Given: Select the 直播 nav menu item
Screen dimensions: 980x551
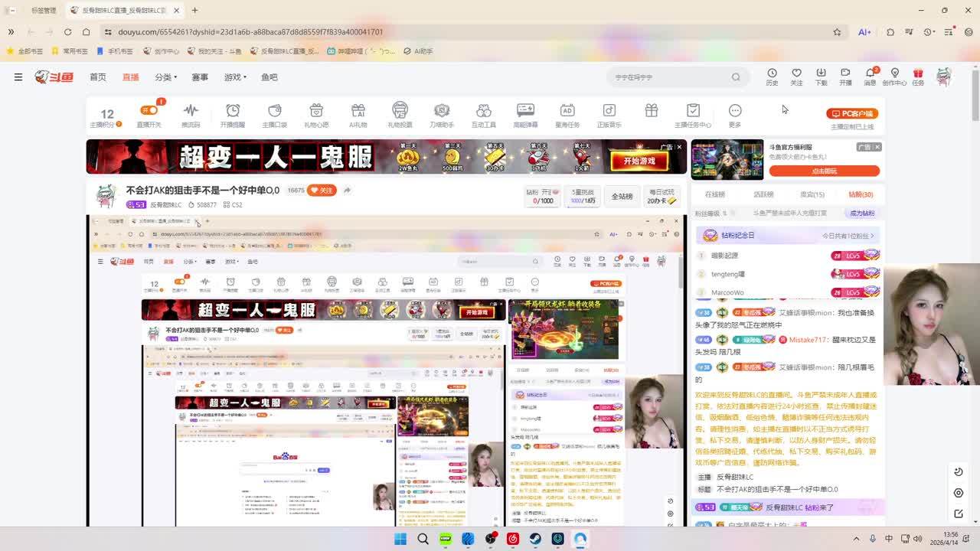Looking at the screenshot, I should (x=131, y=77).
